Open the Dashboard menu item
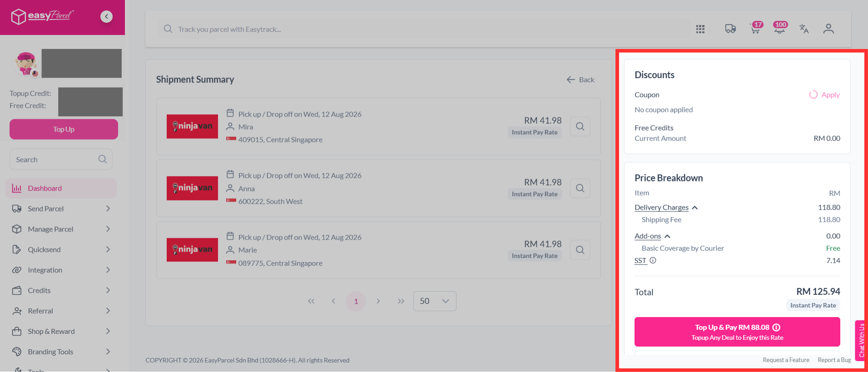 [61, 188]
